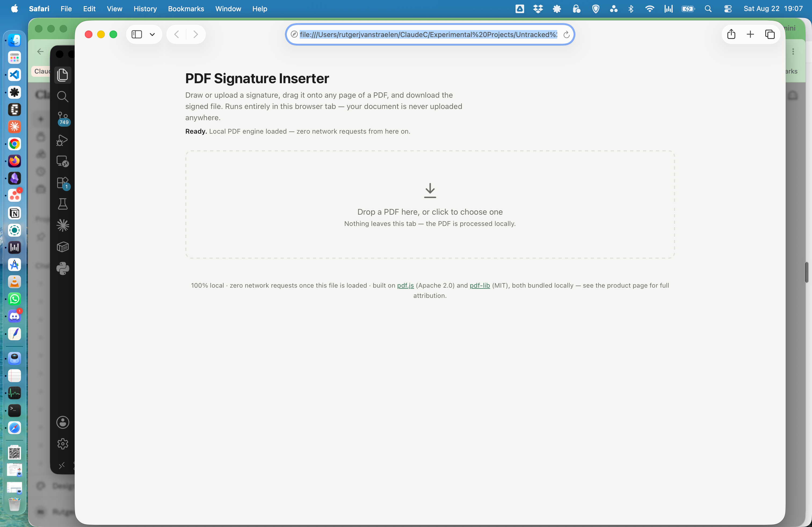Open Notion from the Dock
The width and height of the screenshot is (812, 527).
(x=14, y=213)
